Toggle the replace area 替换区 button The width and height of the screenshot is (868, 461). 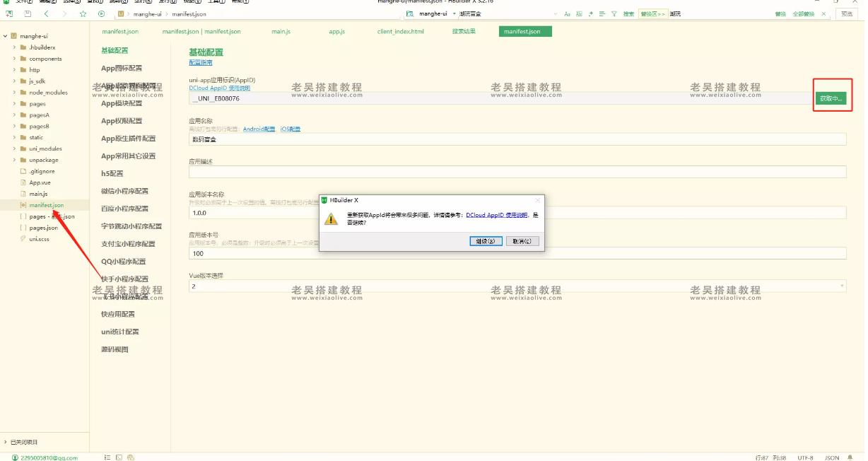pos(652,14)
